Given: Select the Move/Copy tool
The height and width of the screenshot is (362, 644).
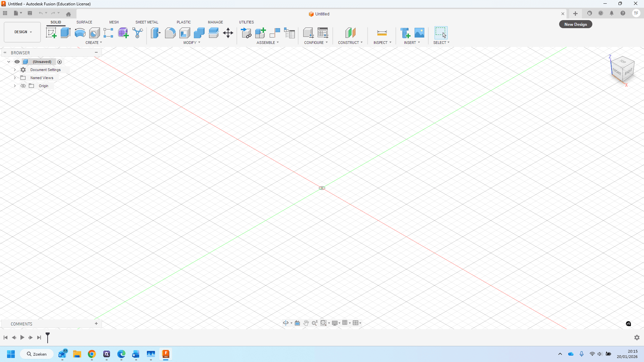Looking at the screenshot, I should pyautogui.click(x=228, y=33).
